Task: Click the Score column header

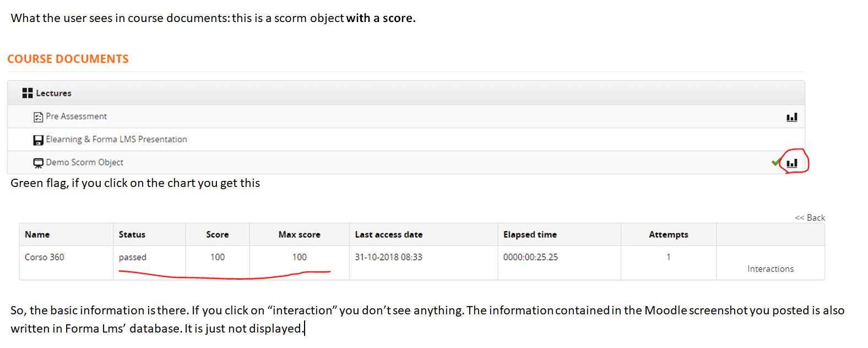Action: [217, 234]
